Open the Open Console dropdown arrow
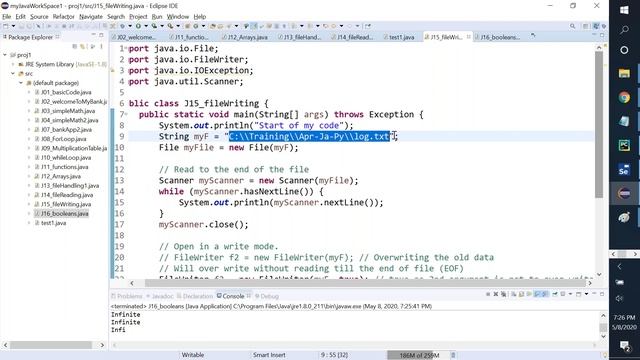 (586, 294)
